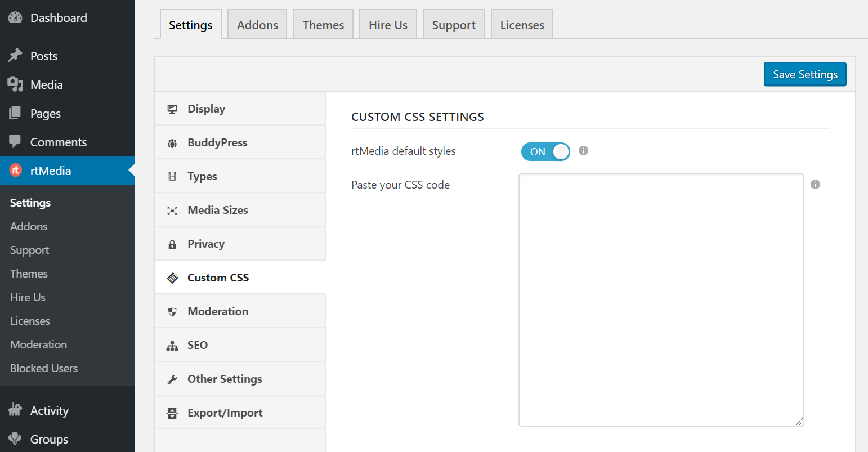The height and width of the screenshot is (452, 868).
Task: Select the Custom CSS brush icon
Action: click(x=172, y=277)
